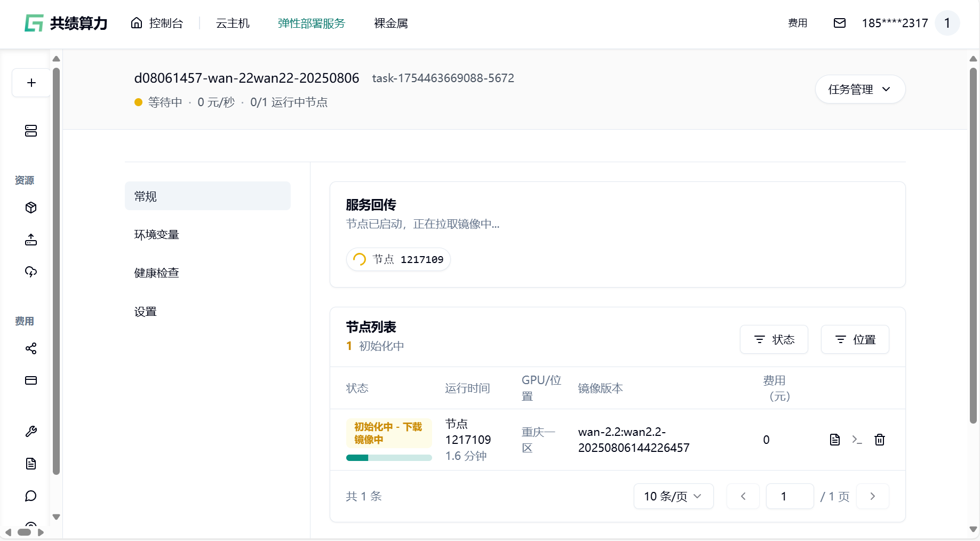Open the mail inbox icon
Screen dimensions: 980x541
839,23
